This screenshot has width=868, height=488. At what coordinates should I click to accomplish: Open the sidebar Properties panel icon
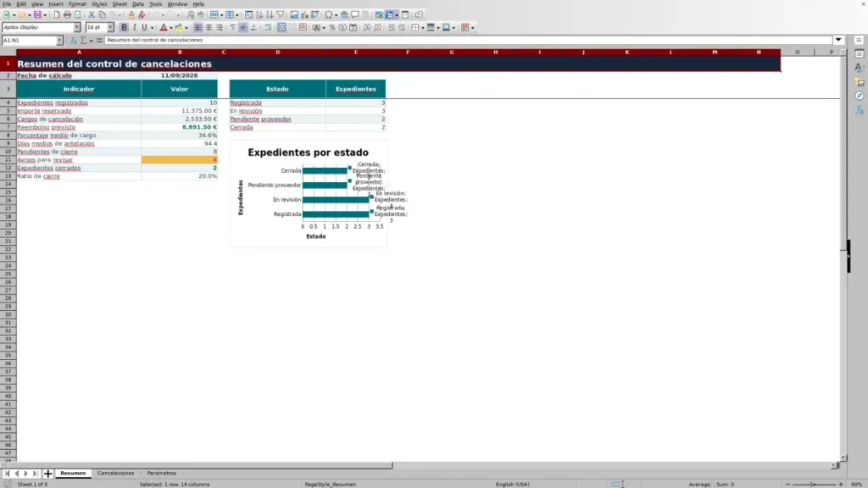pyautogui.click(x=860, y=53)
